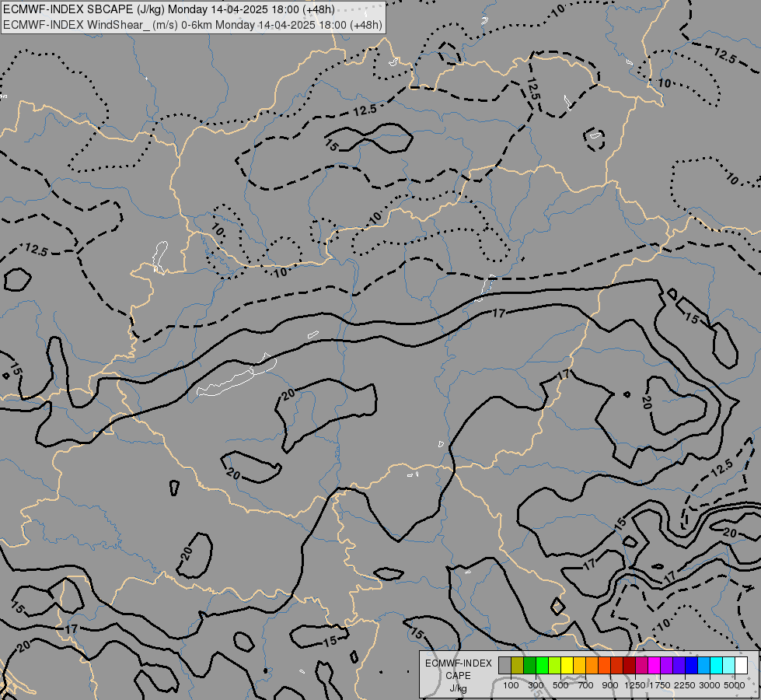Viewport: 761px width, 700px height.
Task: Click the legend value "100"
Action: tap(511, 685)
